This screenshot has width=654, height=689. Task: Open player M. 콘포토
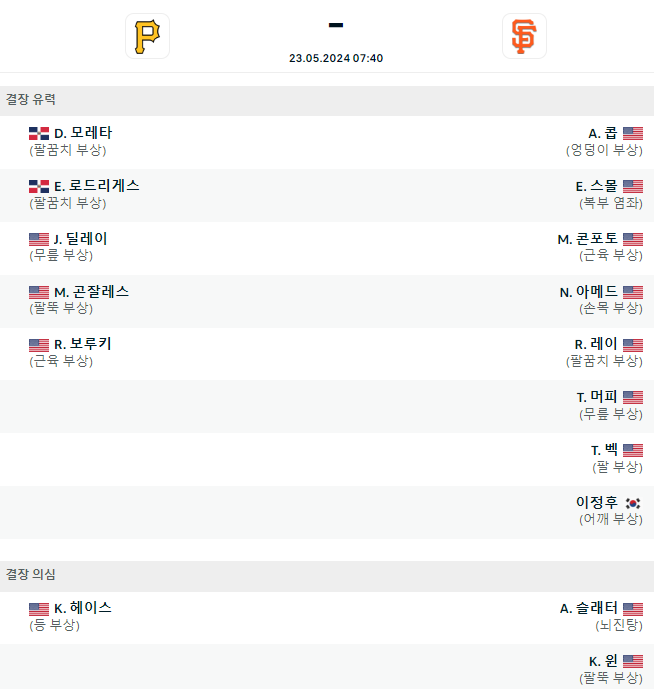(x=588, y=239)
